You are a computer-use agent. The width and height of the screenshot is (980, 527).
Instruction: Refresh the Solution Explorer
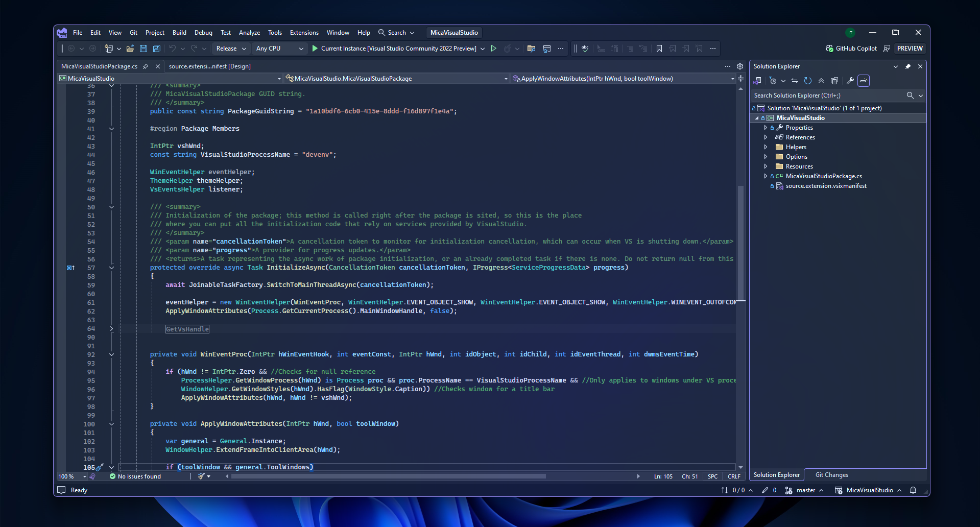click(807, 81)
